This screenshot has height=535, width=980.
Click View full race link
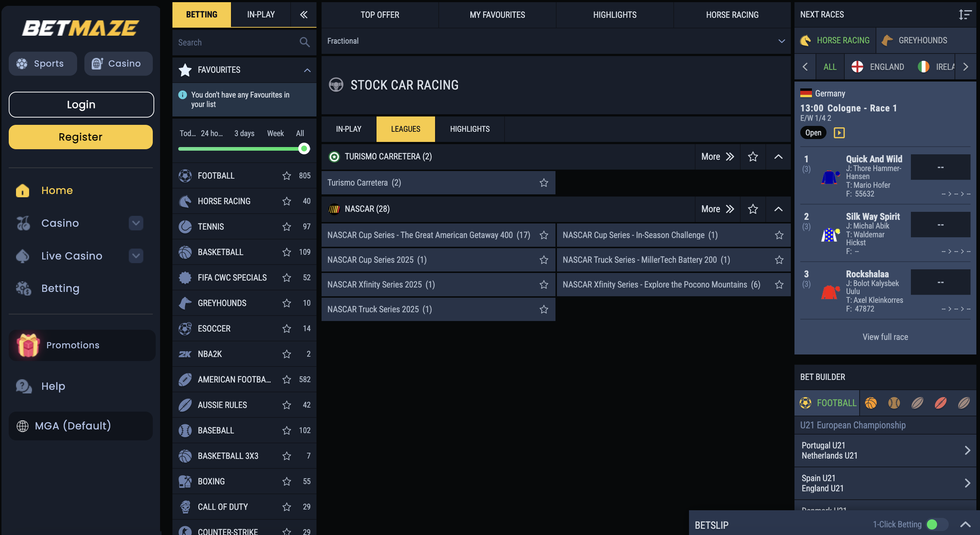(885, 337)
